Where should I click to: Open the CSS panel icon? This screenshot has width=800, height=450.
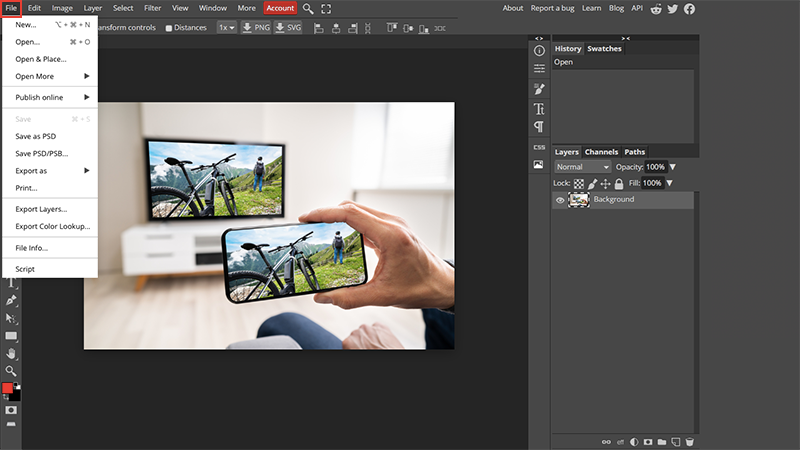(539, 147)
